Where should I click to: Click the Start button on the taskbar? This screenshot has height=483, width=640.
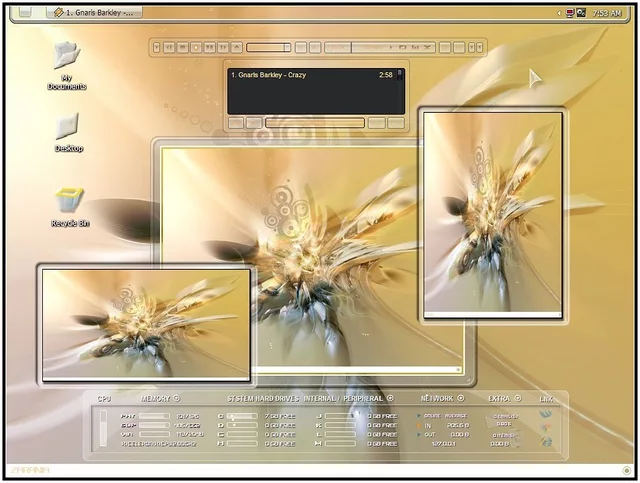24,12
